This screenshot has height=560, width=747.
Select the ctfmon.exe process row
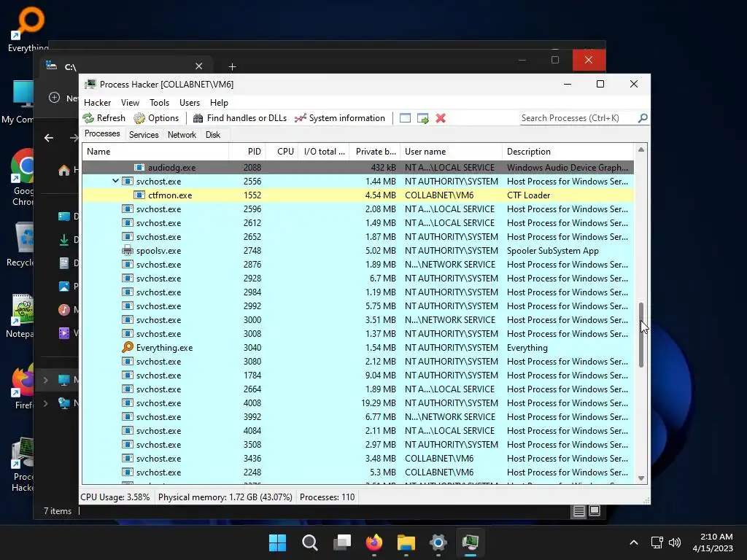click(x=357, y=195)
